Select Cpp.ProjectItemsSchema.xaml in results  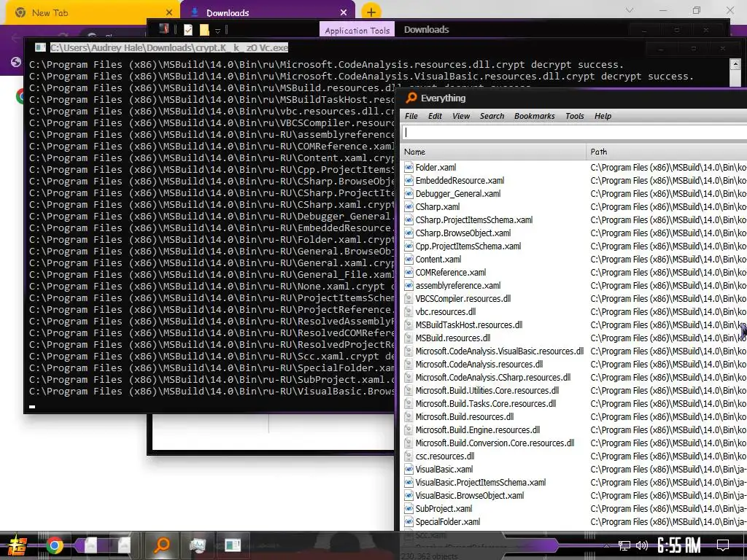pyautogui.click(x=468, y=246)
